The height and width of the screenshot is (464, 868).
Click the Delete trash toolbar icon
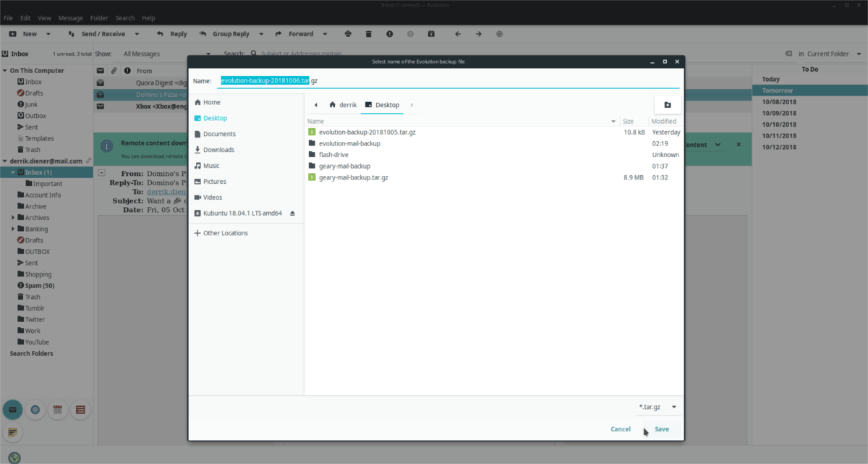[368, 34]
